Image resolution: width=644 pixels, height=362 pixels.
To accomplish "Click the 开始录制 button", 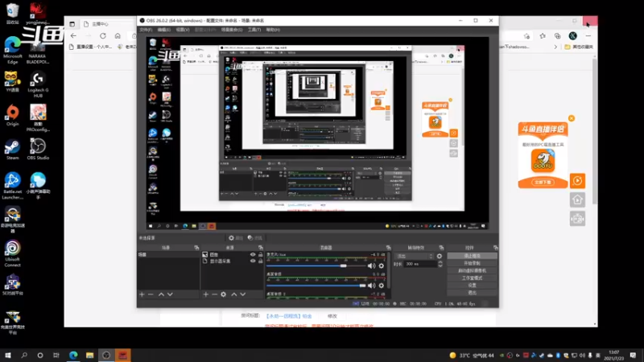I will pyautogui.click(x=472, y=263).
